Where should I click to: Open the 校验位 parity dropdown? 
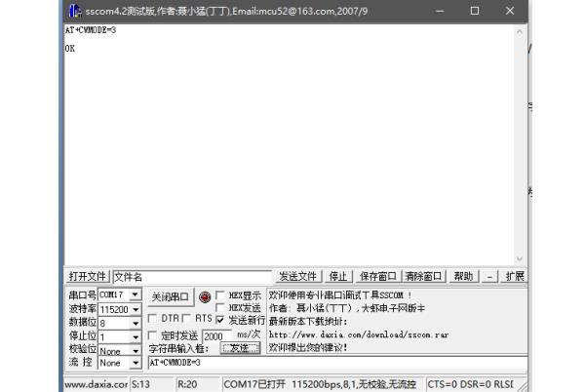[136, 350]
